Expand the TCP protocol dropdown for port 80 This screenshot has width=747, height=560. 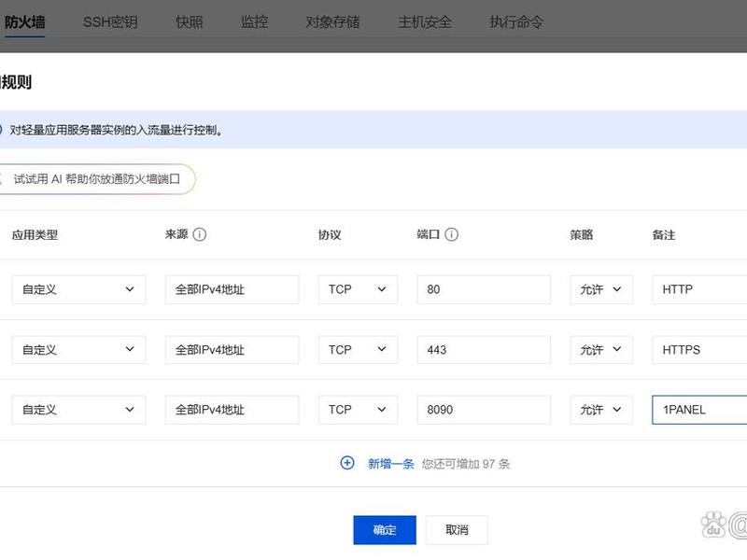pos(358,289)
